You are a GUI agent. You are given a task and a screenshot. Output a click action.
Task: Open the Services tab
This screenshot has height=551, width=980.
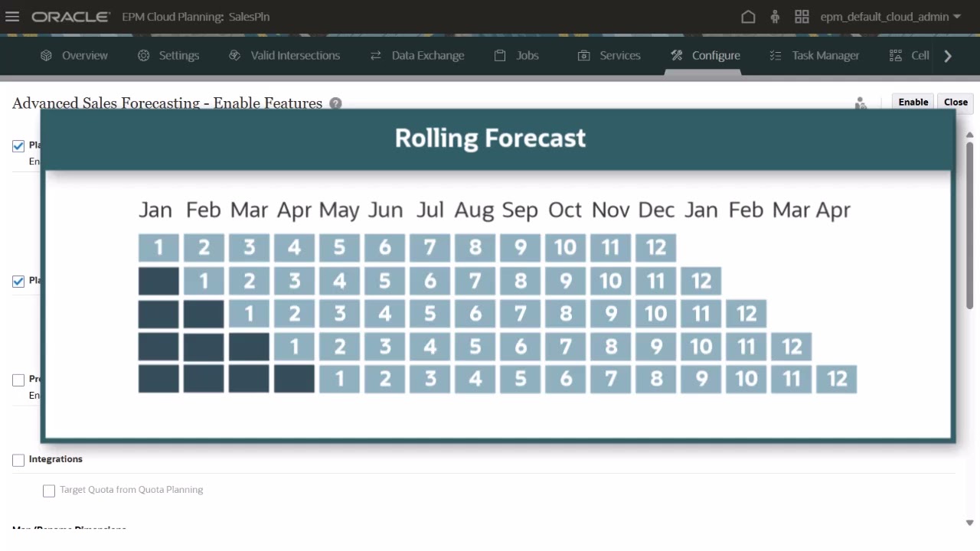click(x=609, y=55)
